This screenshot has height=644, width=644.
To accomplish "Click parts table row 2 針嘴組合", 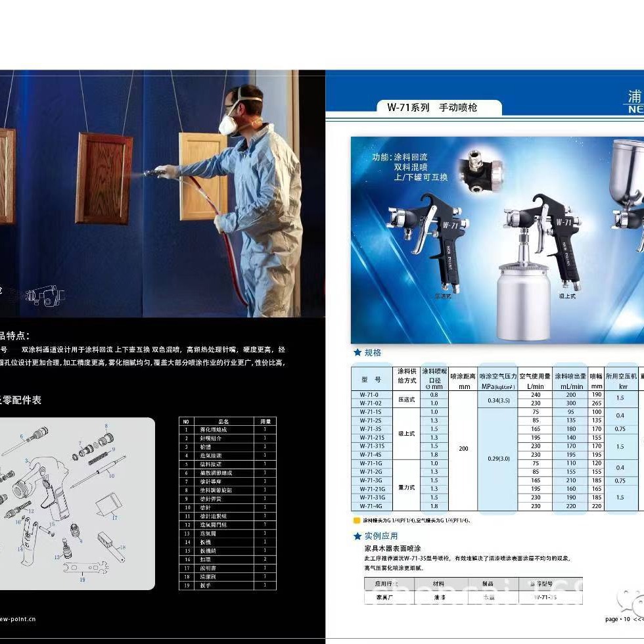I will click(x=227, y=438).
